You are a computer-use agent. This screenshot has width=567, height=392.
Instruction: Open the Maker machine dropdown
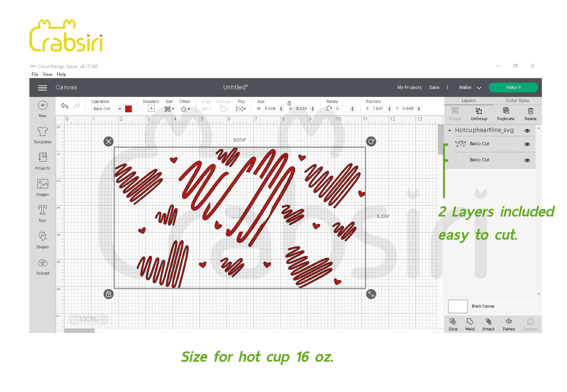point(470,88)
